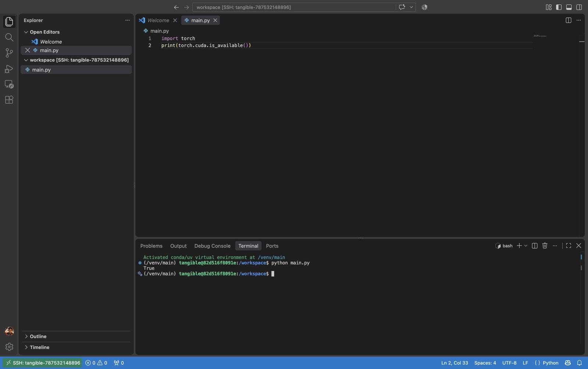Select the Terminal panel tab
The image size is (588, 369).
coord(248,246)
